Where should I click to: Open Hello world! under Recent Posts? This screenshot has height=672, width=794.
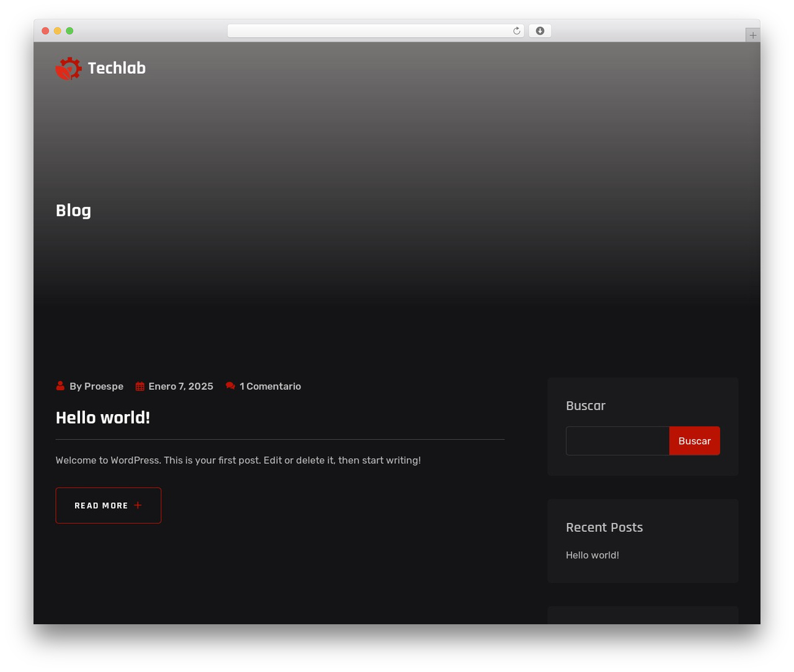(x=592, y=555)
